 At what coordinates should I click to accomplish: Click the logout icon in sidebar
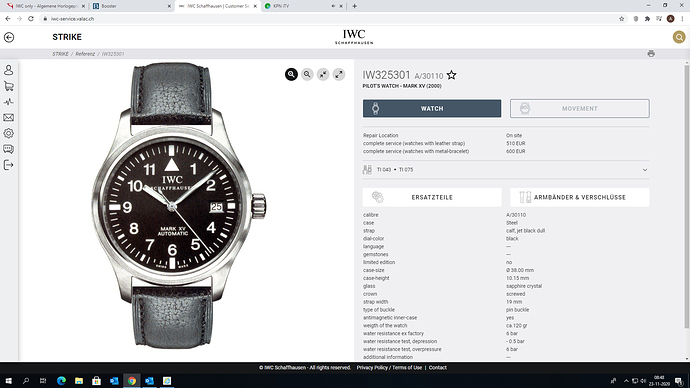tap(8, 165)
